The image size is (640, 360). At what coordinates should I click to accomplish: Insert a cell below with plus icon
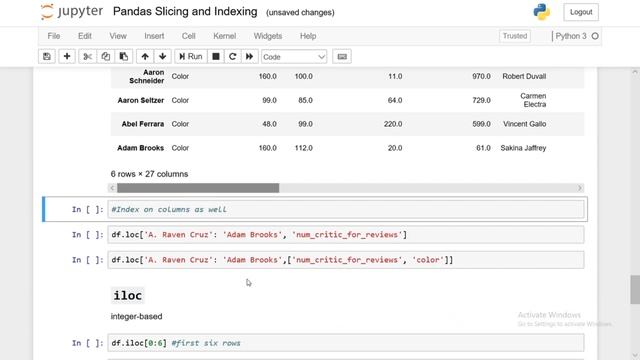click(67, 57)
